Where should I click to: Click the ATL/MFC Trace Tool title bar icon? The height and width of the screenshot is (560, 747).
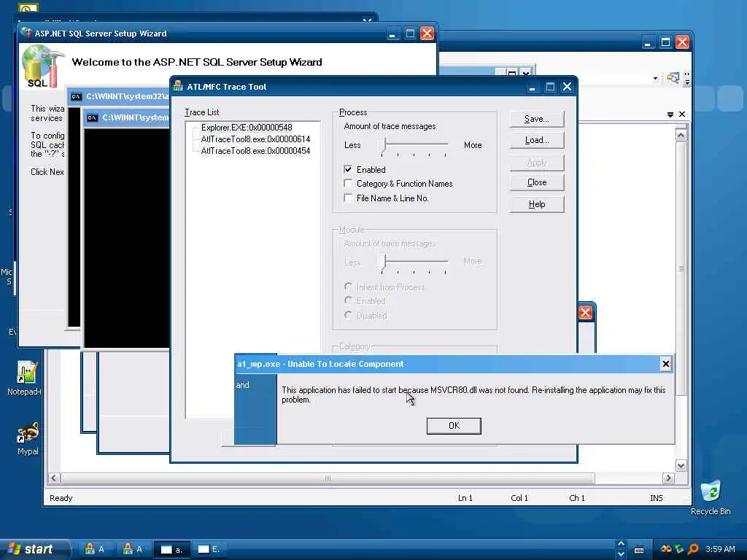[178, 86]
